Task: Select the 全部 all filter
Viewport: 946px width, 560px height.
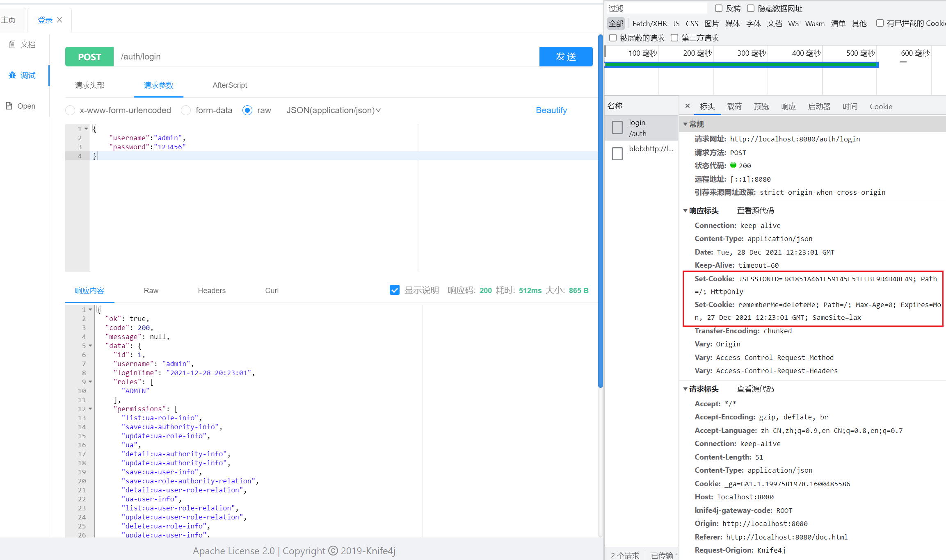Action: coord(616,24)
